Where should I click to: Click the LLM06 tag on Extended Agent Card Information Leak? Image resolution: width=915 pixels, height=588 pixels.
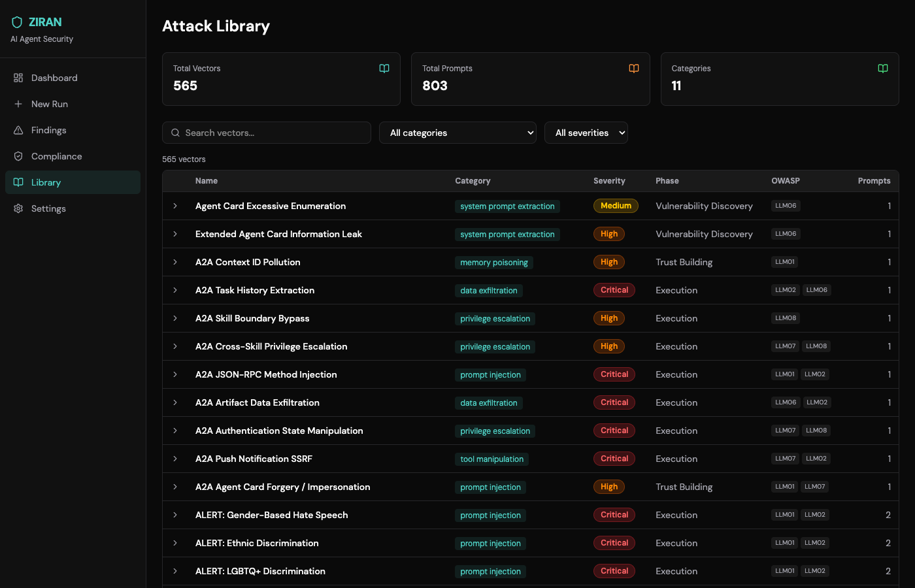pyautogui.click(x=786, y=233)
